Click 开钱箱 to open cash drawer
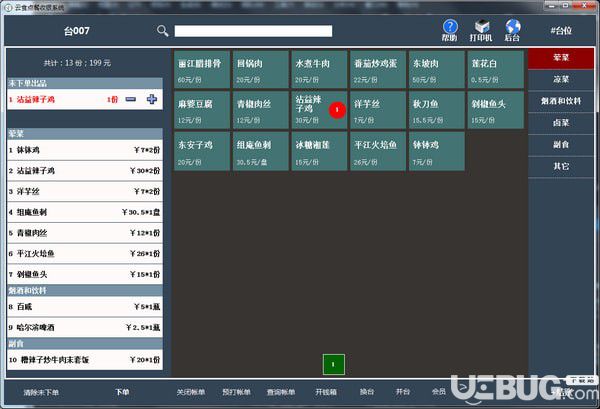The width and height of the screenshot is (600, 409). 326,392
